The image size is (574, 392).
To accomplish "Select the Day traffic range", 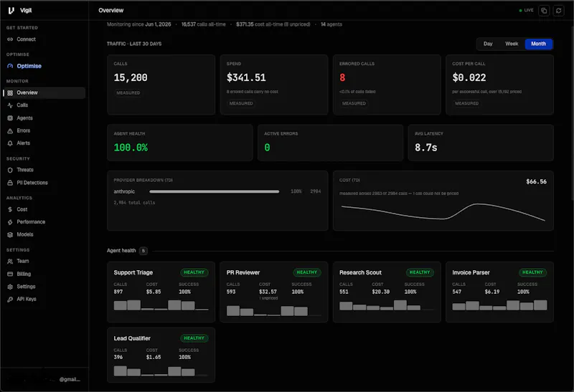I will click(488, 44).
